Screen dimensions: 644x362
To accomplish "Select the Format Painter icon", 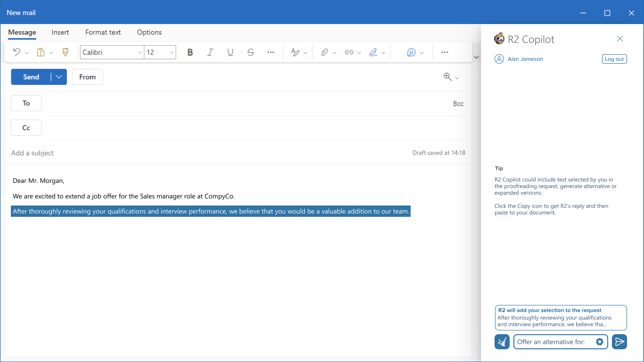I will [66, 52].
